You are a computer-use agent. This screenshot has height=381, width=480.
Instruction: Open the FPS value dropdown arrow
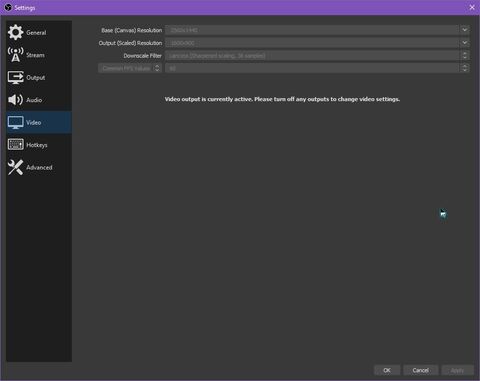click(465, 68)
